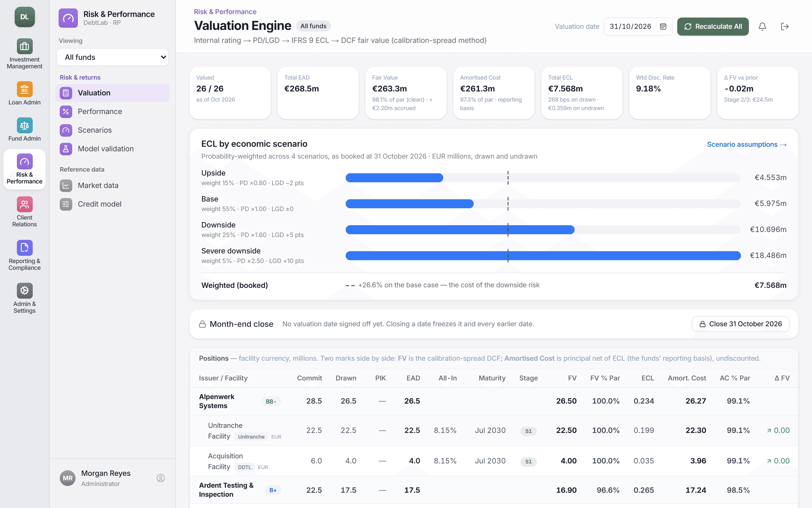Screen dimensions: 812x508
Task: Click Risk & Performance breadcrumb
Action: pyautogui.click(x=225, y=12)
